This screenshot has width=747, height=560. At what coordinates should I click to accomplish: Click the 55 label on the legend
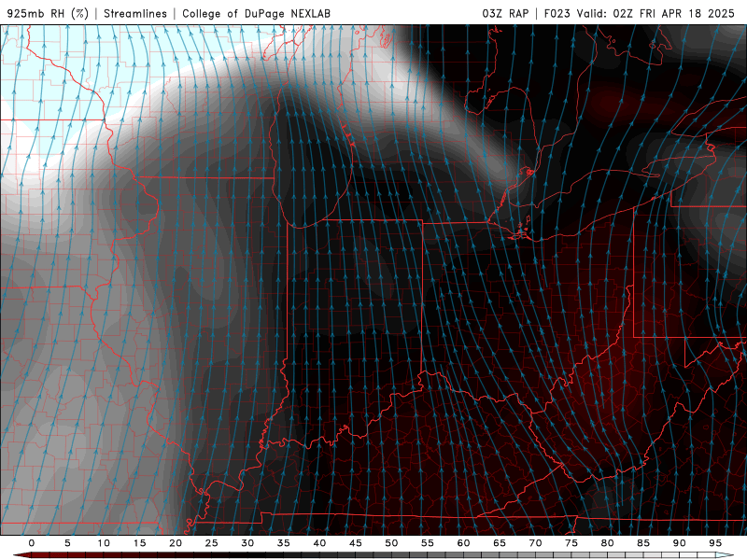tap(428, 543)
